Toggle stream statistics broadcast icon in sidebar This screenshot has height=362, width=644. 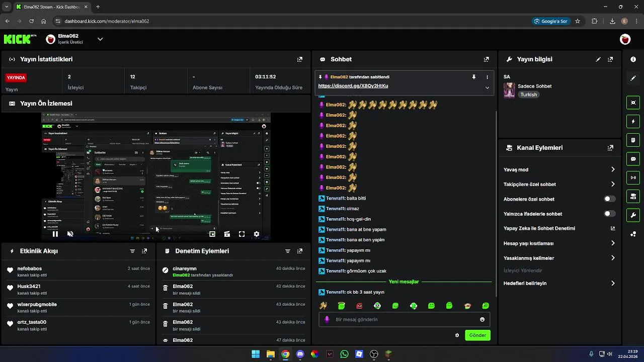[633, 177]
